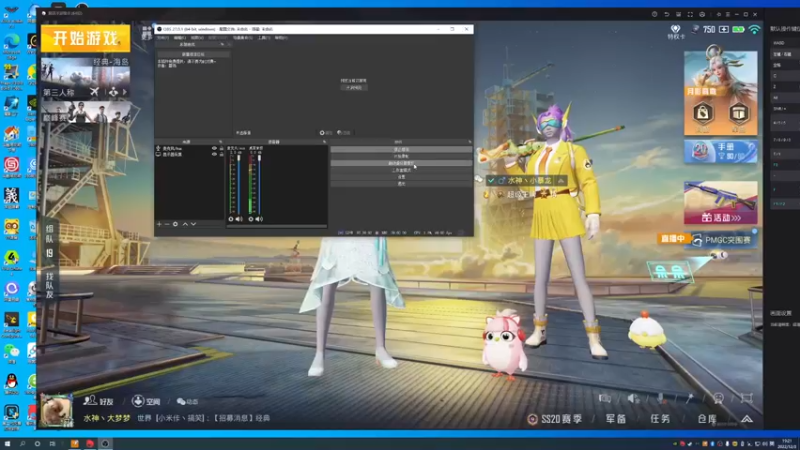This screenshot has width=800, height=450.
Task: Open the 任务 missions menu
Action: pos(660,419)
